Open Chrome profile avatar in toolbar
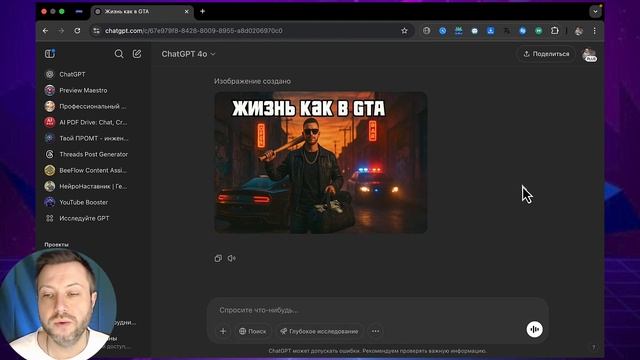The width and height of the screenshot is (640, 360). (x=579, y=31)
